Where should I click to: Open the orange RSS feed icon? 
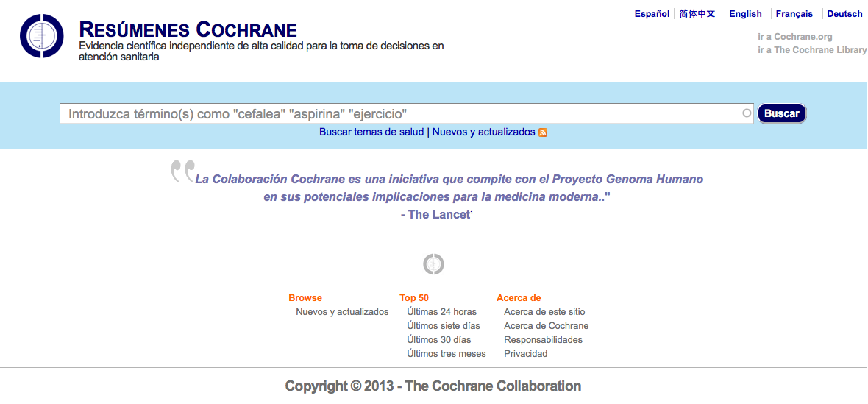coord(543,132)
